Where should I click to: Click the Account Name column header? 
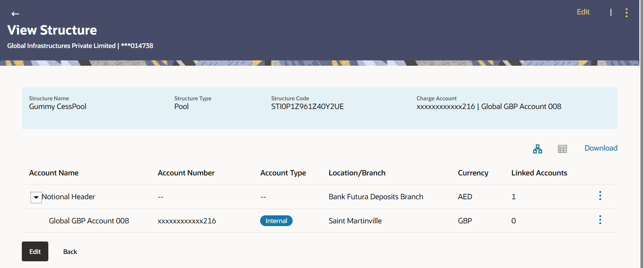click(54, 173)
